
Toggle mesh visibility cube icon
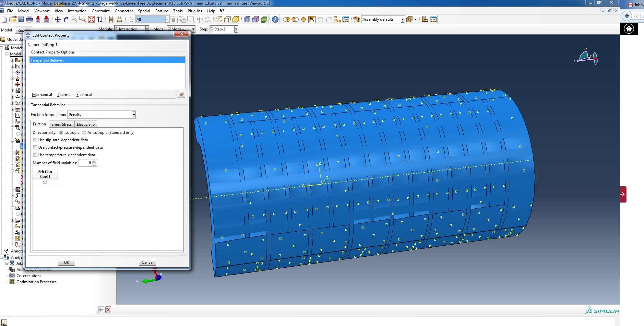pos(247,19)
